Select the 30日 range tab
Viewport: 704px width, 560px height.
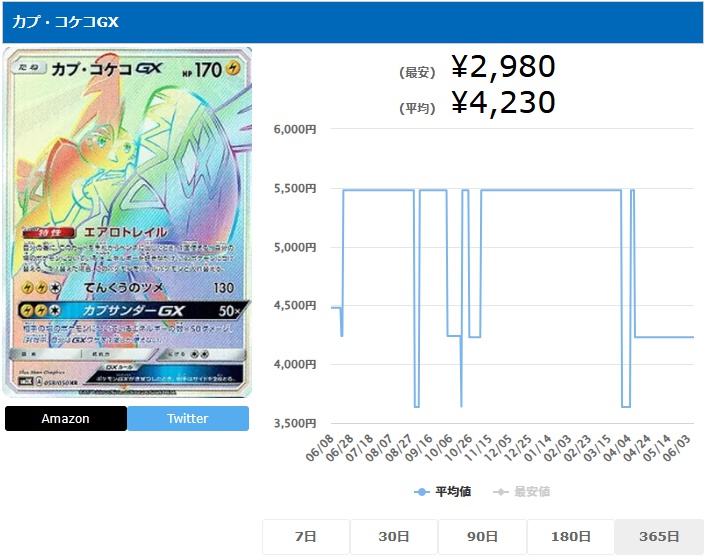tap(394, 536)
